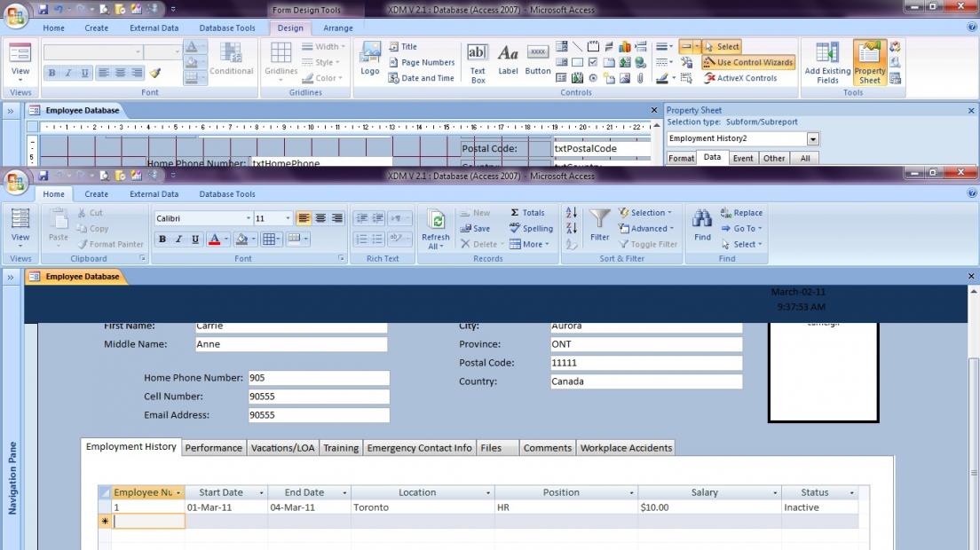Click the Save record icon in Records group
The height and width of the screenshot is (550, 980).
click(475, 229)
